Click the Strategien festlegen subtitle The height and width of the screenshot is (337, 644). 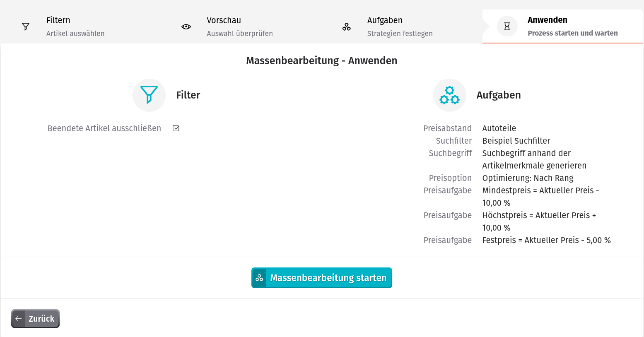point(400,34)
